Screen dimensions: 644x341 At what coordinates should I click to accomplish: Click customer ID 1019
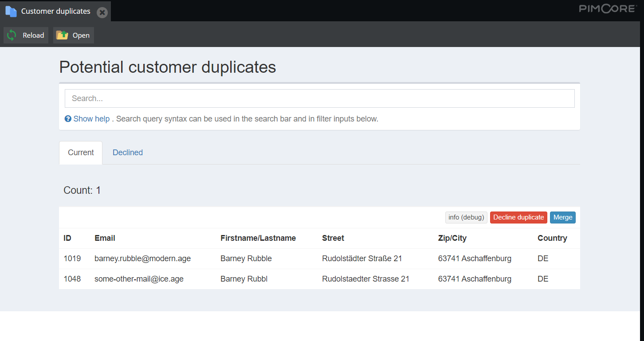click(x=72, y=259)
